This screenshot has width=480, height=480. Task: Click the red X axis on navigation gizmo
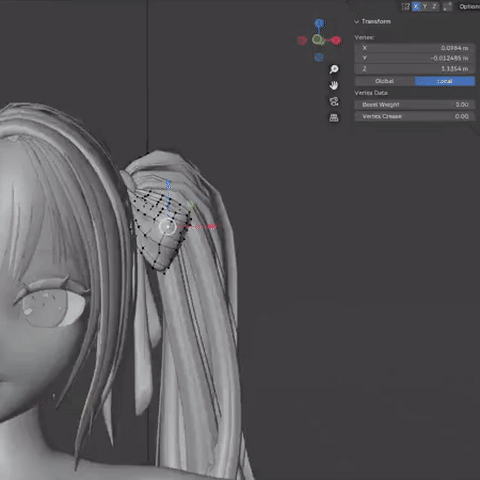tap(336, 40)
